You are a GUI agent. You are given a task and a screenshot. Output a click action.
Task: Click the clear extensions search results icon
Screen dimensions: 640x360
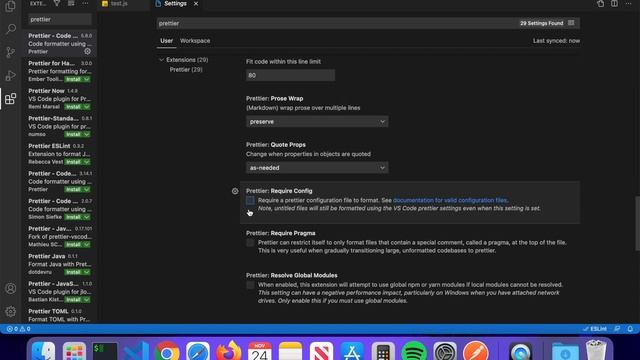tap(71, 3)
